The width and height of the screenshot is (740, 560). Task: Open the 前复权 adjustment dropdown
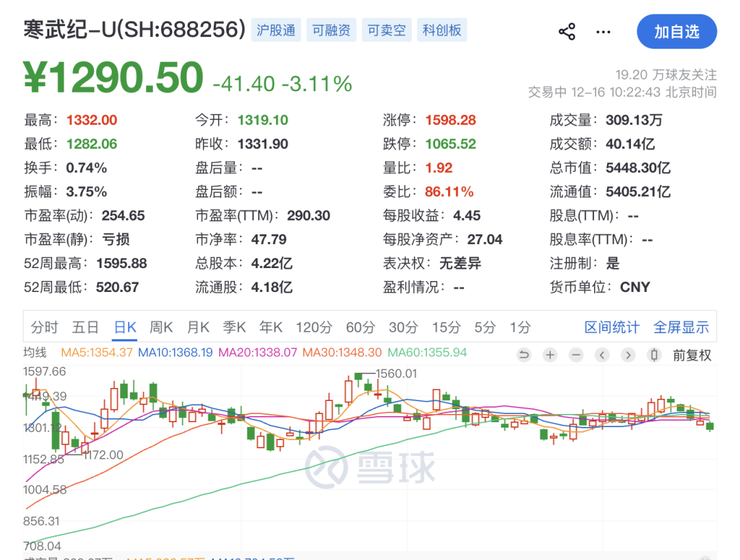[x=691, y=355]
